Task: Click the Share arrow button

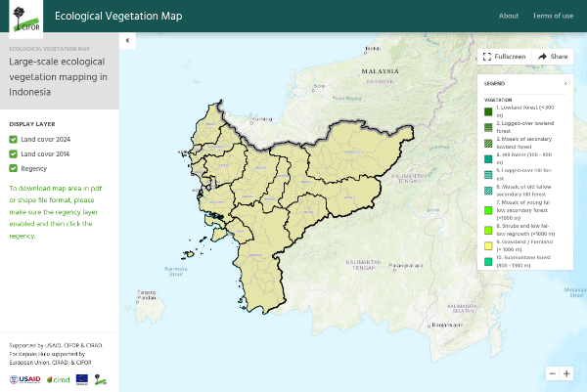Action: pyautogui.click(x=553, y=57)
